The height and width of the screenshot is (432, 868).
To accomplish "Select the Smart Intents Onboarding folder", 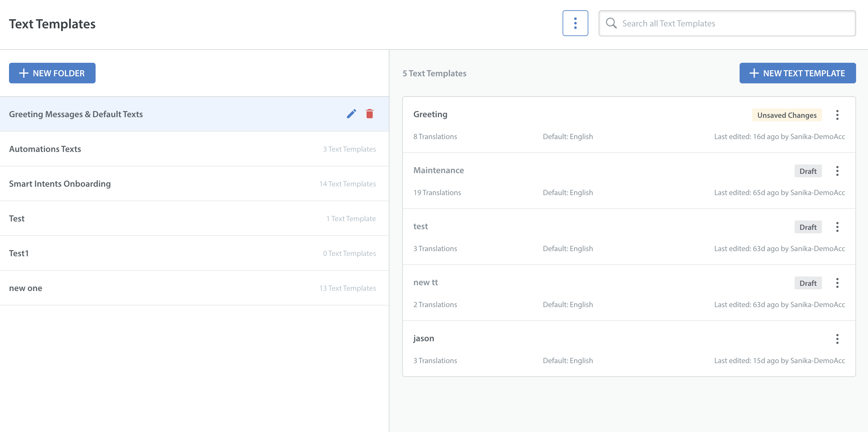I will 60,184.
